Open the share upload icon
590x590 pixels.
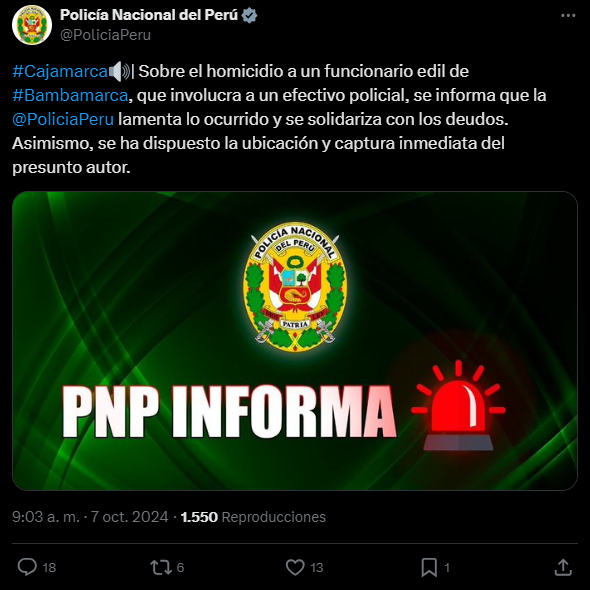(x=563, y=567)
